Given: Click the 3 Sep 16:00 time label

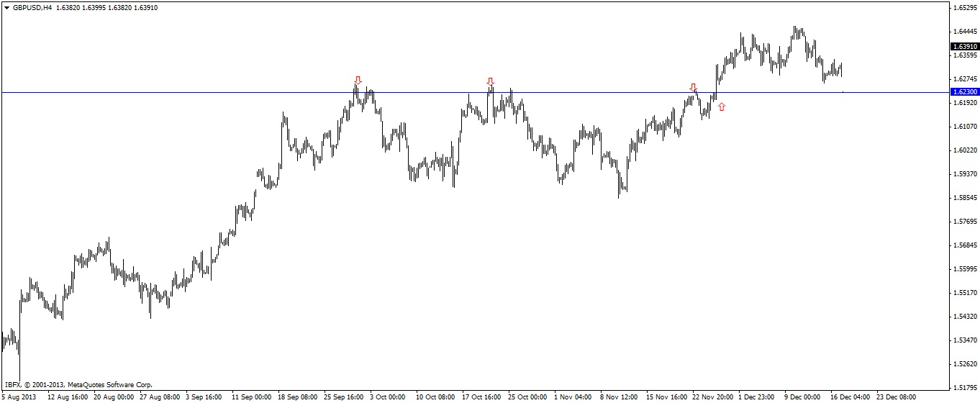Looking at the screenshot, I should (204, 397).
